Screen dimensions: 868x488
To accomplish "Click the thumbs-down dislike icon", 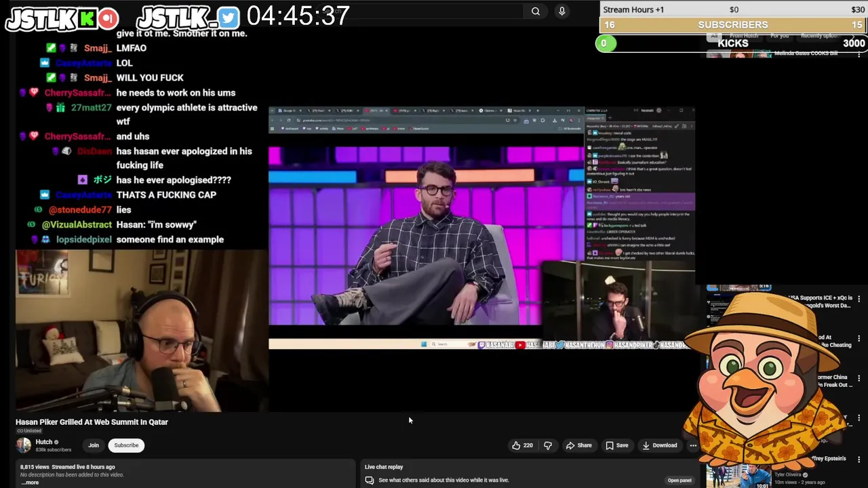I will click(548, 445).
